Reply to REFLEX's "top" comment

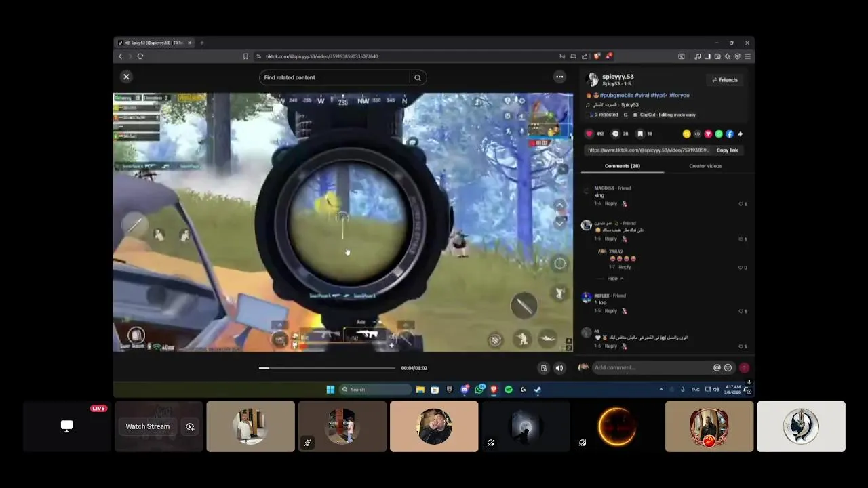[611, 311]
